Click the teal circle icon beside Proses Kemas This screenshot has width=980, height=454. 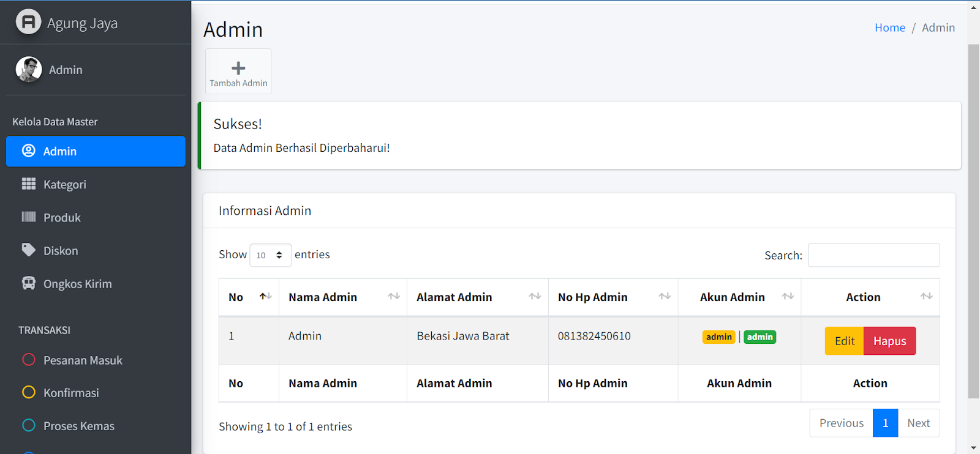pos(29,425)
